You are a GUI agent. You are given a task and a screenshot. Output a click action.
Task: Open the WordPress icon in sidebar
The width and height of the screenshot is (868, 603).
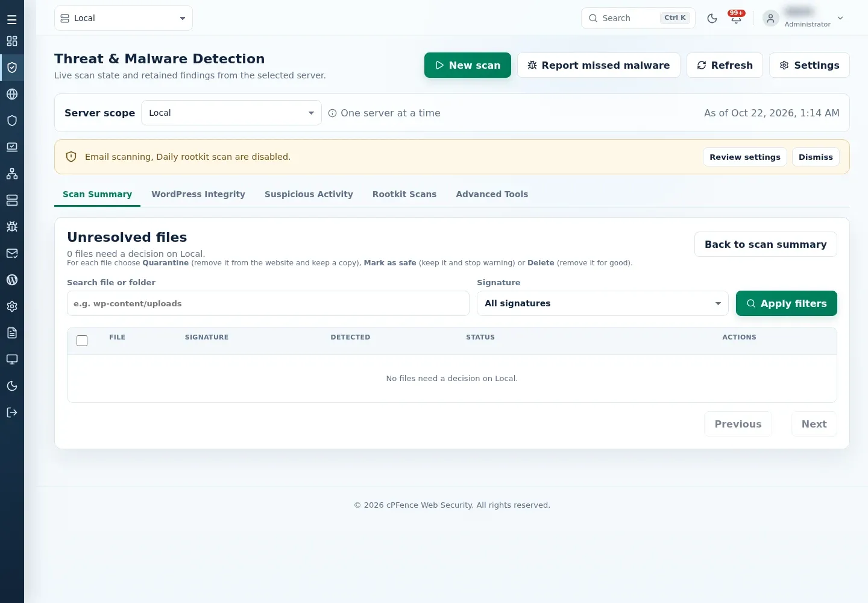[11, 280]
